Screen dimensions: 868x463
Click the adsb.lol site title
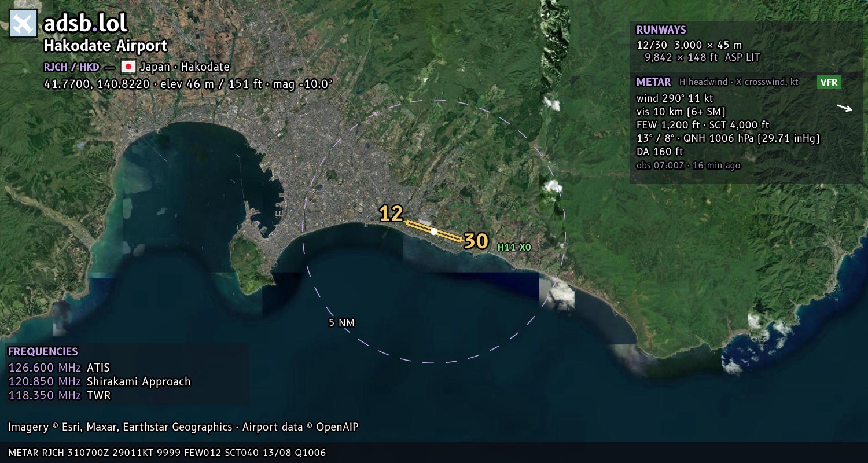(x=85, y=23)
